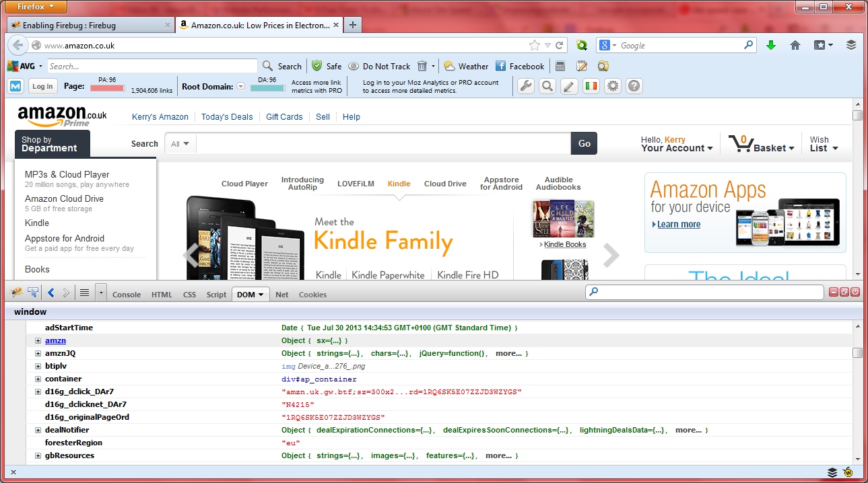Activate the Firebug element inspector icon
This screenshot has height=483, width=868.
33,293
